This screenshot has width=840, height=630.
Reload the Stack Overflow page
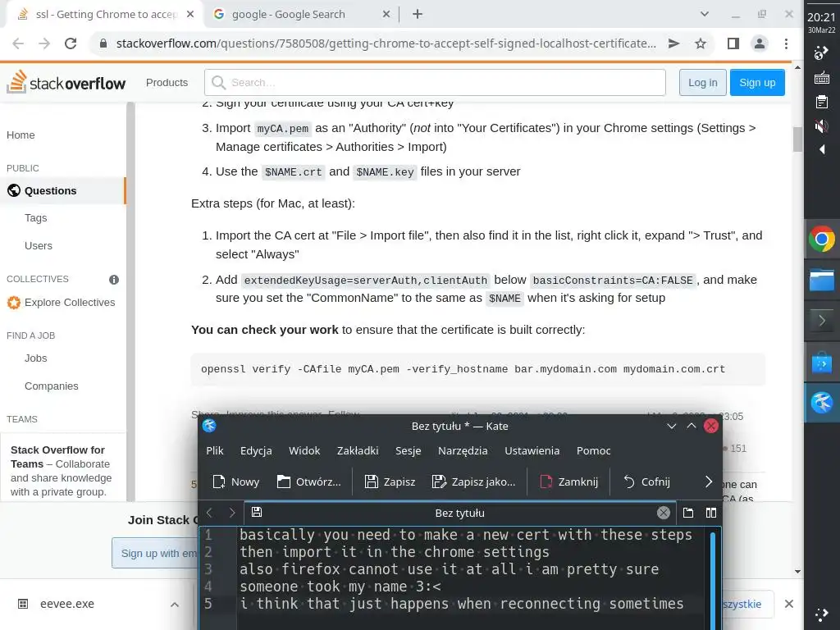[x=71, y=43]
